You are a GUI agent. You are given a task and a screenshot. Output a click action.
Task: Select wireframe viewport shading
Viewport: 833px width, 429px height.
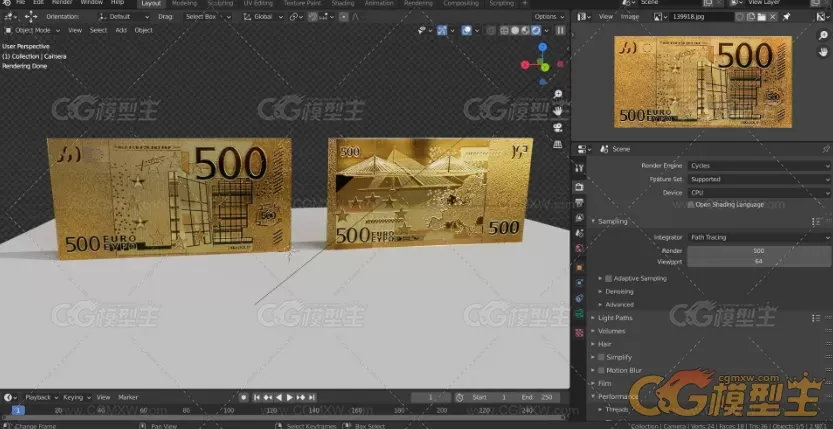pos(504,30)
